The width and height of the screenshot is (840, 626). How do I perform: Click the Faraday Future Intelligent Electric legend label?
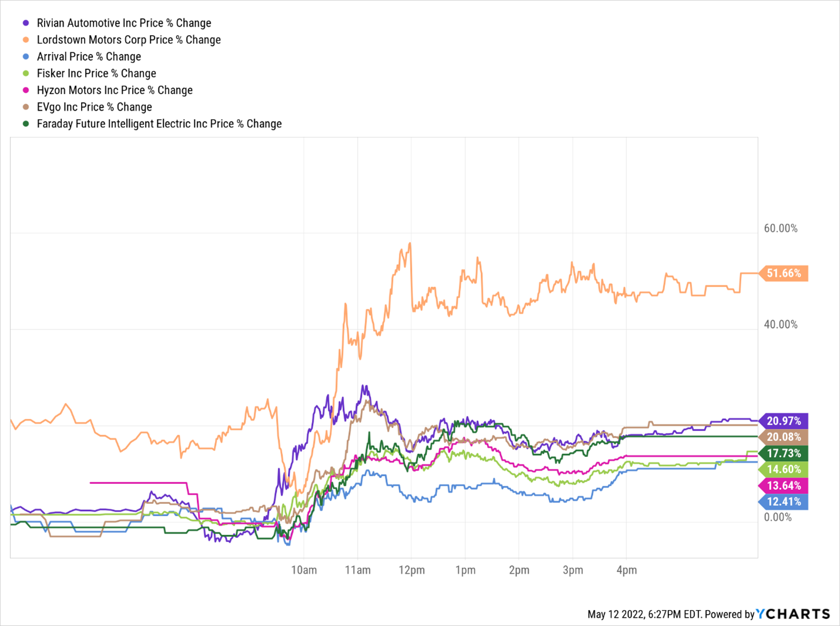tap(159, 124)
